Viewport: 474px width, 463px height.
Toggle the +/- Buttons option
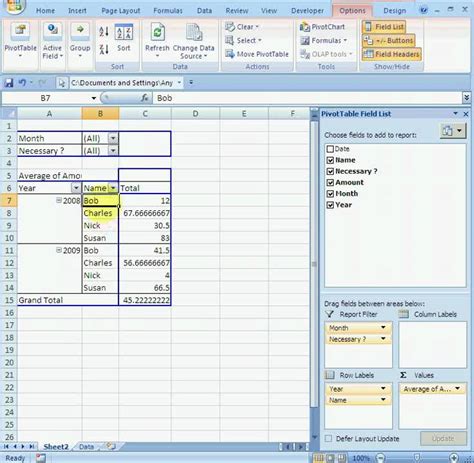(x=388, y=41)
